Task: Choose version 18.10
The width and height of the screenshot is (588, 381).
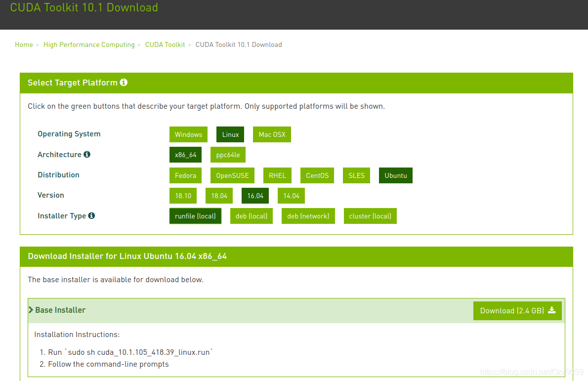Action: point(183,196)
